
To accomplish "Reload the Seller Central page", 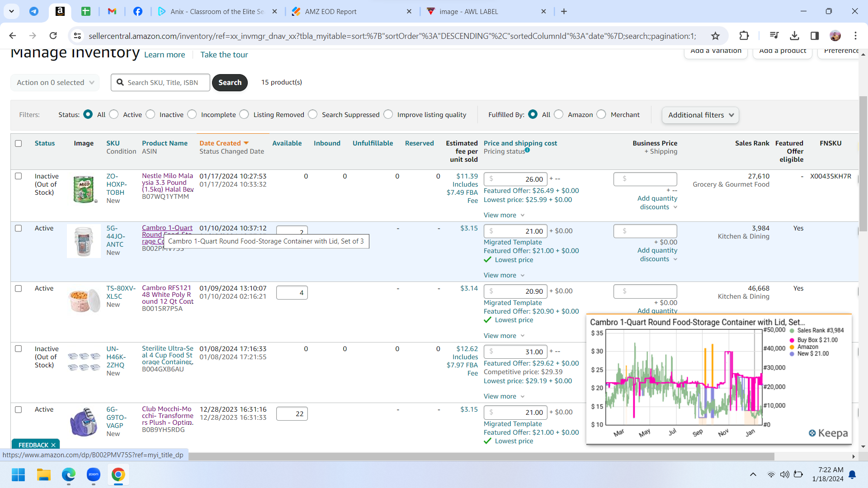I will tap(53, 36).
